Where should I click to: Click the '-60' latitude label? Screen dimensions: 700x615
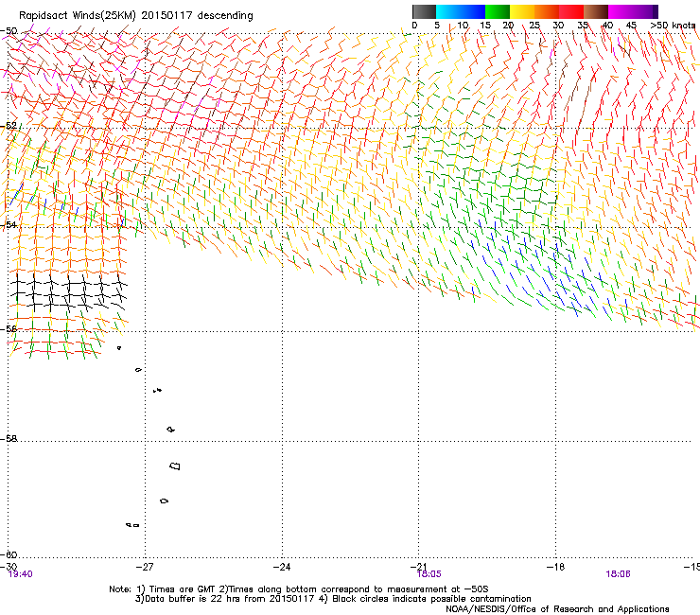tap(9, 554)
